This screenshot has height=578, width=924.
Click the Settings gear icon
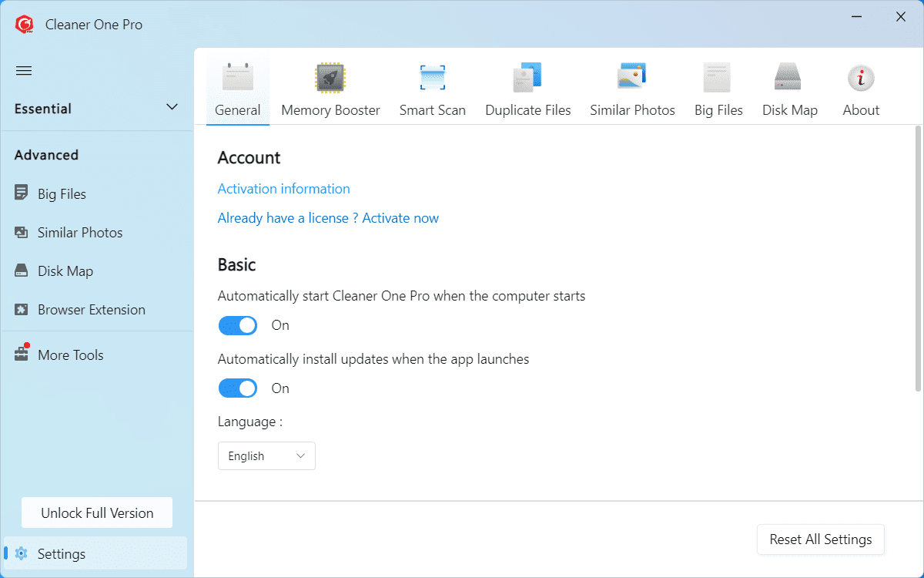pos(22,553)
